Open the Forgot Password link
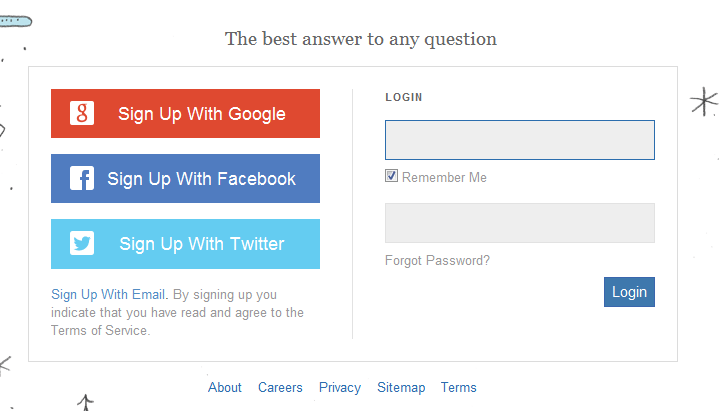 [x=437, y=261]
